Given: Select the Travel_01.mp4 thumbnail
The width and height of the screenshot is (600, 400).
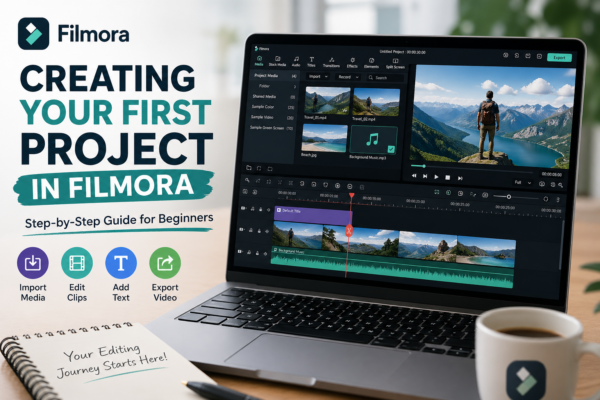Looking at the screenshot, I should click(327, 101).
